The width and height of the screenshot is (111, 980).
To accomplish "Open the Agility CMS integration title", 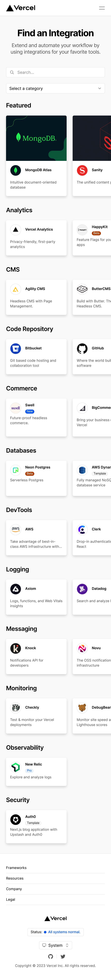I will pyautogui.click(x=35, y=289).
